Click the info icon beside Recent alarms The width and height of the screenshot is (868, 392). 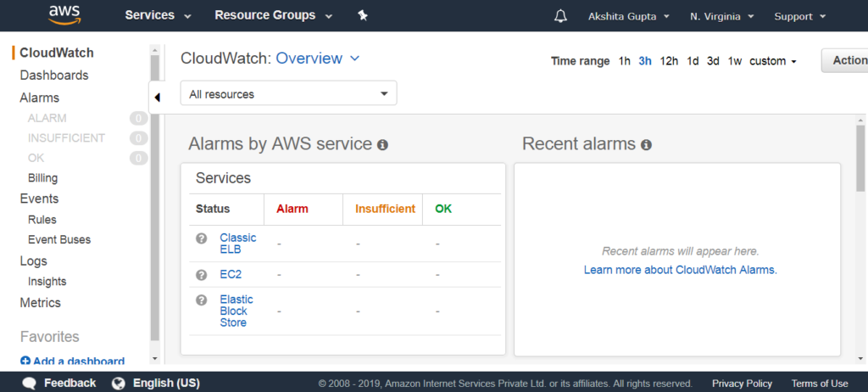point(646,145)
